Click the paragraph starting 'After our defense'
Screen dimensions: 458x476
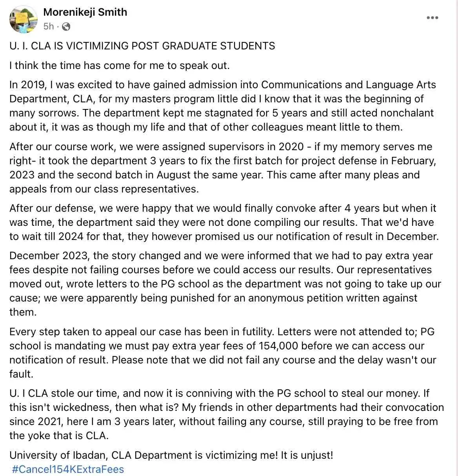click(x=224, y=222)
